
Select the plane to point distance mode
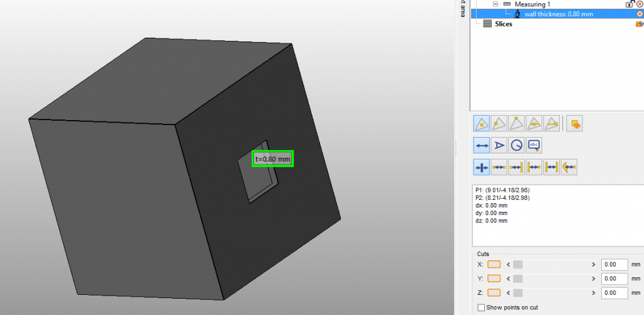point(534,167)
